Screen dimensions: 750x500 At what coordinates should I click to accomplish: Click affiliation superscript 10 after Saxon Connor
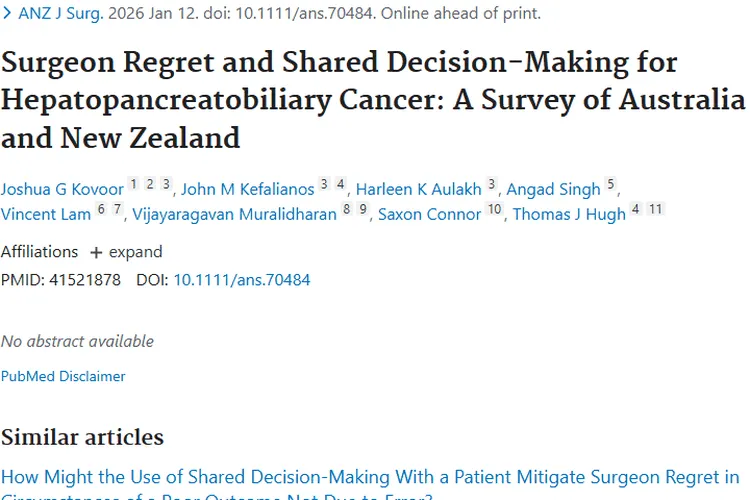494,209
